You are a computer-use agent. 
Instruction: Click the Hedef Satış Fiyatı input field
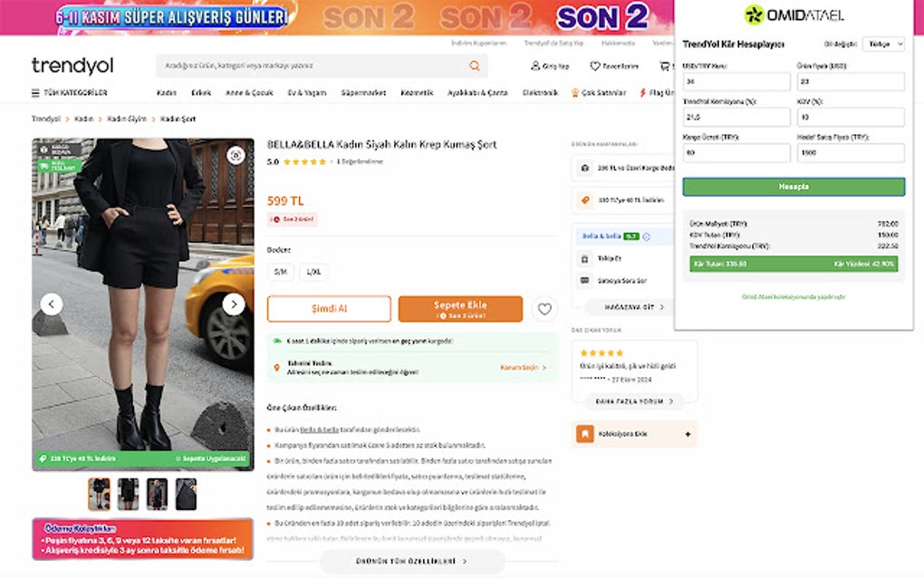pos(850,153)
